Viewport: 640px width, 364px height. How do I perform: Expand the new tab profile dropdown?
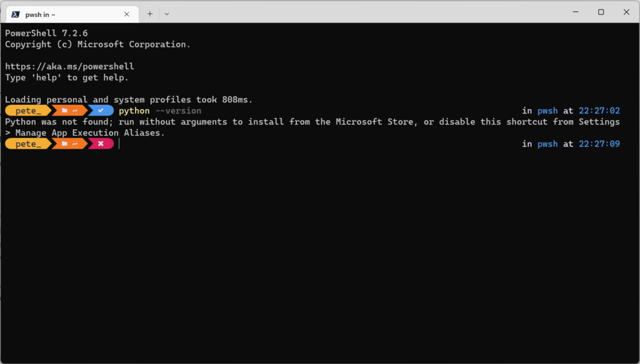[x=166, y=14]
